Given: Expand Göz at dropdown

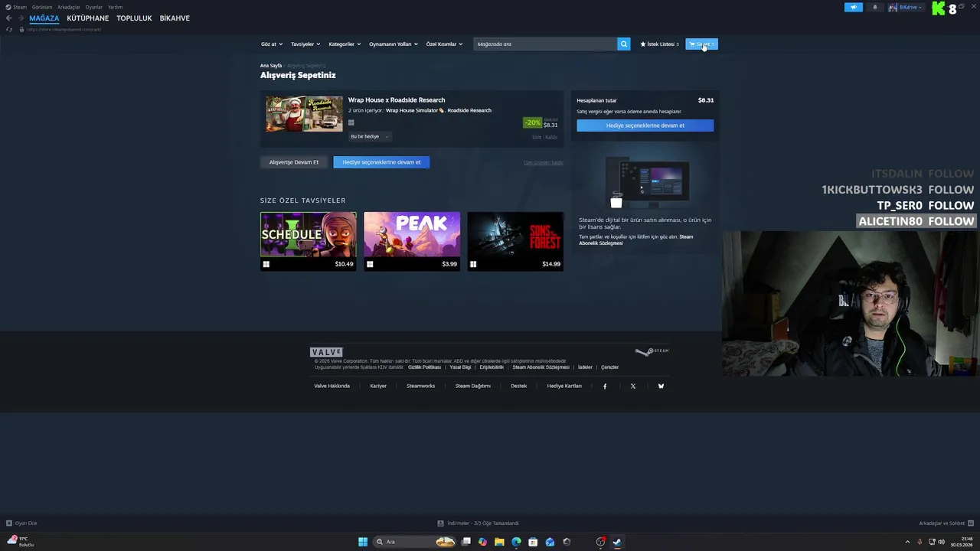Looking at the screenshot, I should [x=271, y=44].
